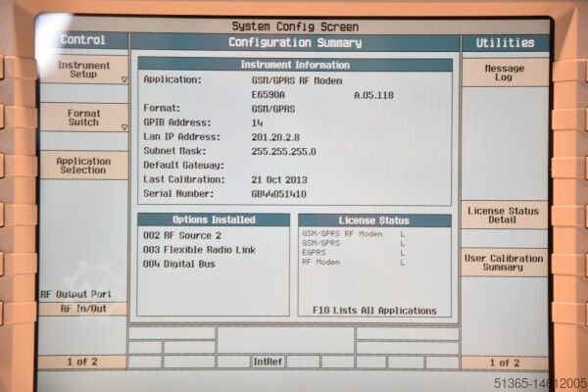
Task: Click the License Status panel header
Action: coord(374,220)
